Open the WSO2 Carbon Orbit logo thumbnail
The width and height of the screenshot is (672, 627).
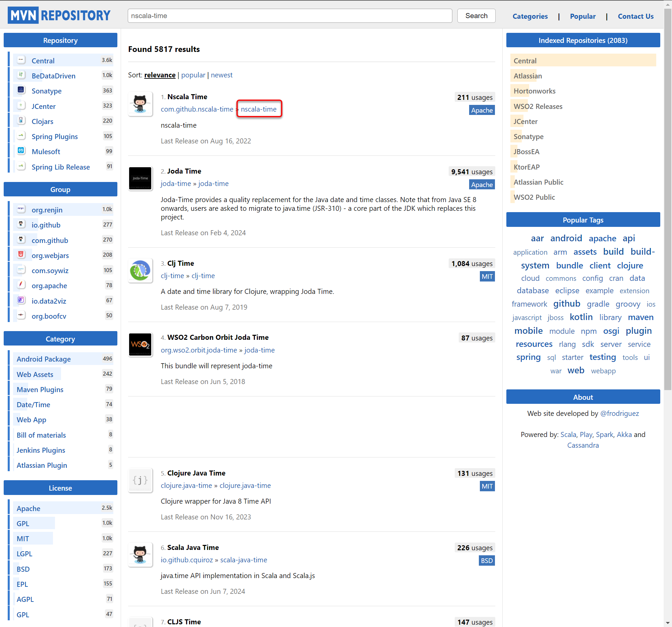pos(140,344)
